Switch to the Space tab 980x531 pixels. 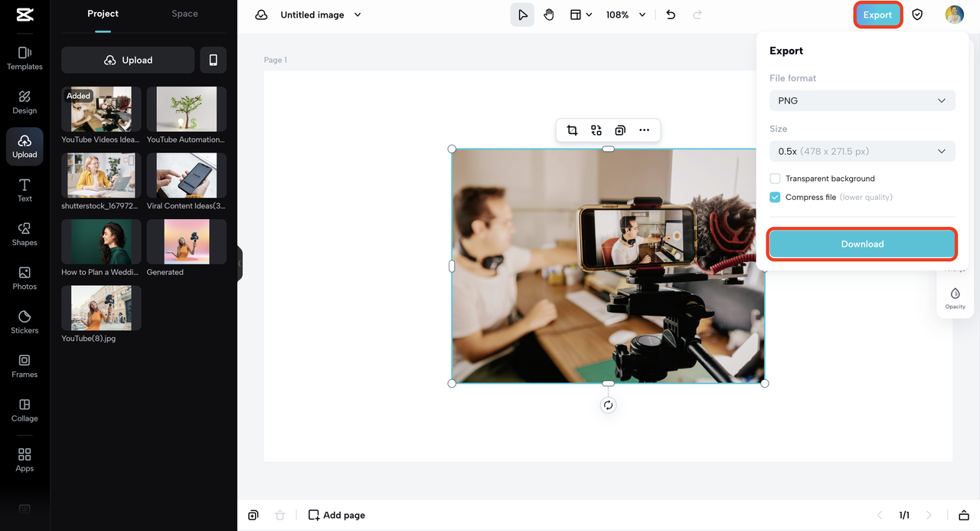(x=184, y=13)
